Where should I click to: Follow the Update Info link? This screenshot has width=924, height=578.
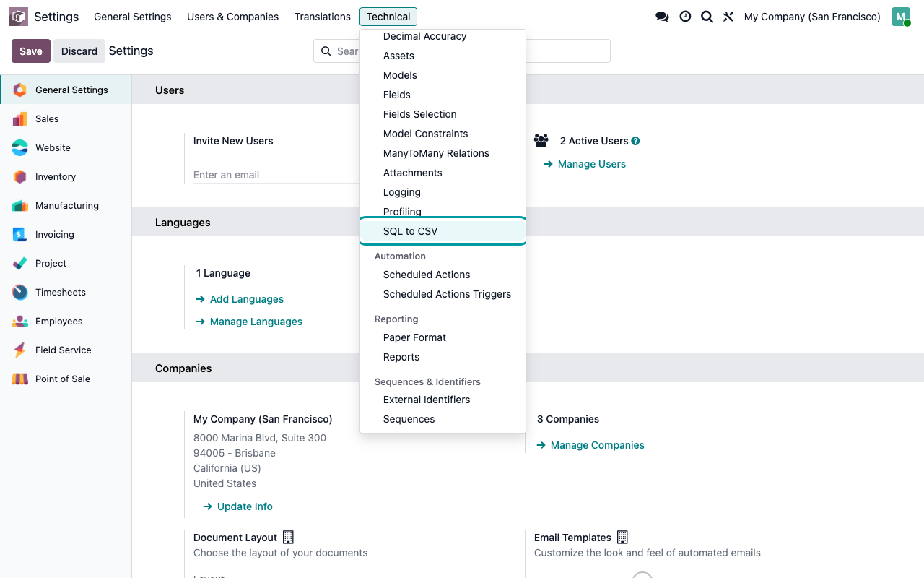(238, 506)
